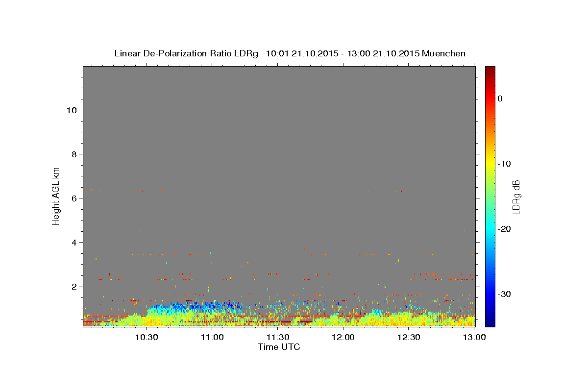Click the 12:30 time tick label
The width and height of the screenshot is (588, 392).
click(x=409, y=337)
